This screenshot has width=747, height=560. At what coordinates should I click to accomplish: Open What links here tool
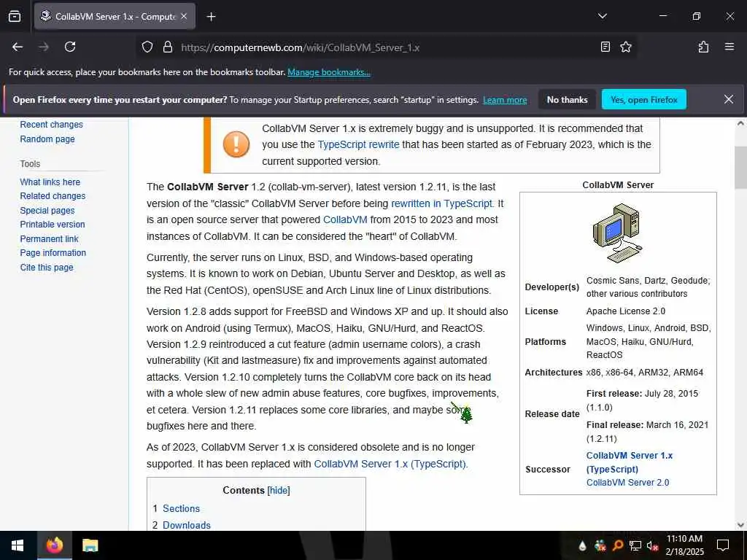point(50,182)
